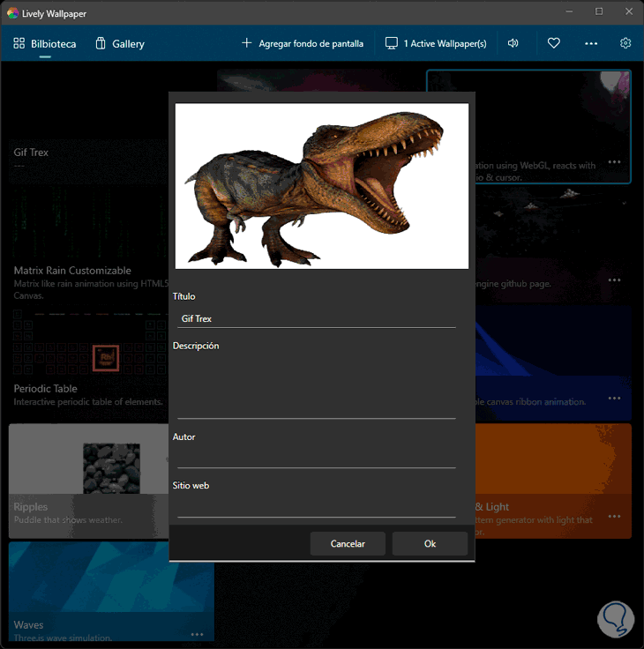Select the orange pattern generator light card
Image resolution: width=644 pixels, height=649 pixels.
[553, 481]
